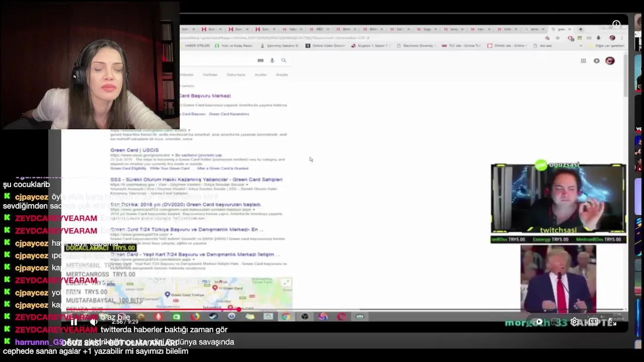
Task: Bookmark page with the star icon
Action: [557, 38]
